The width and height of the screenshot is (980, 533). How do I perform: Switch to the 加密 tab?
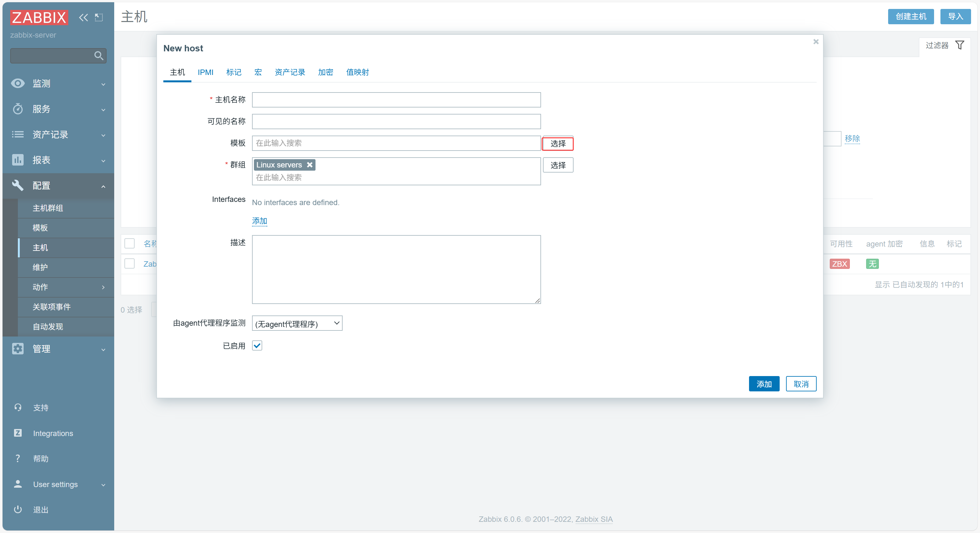pos(326,72)
